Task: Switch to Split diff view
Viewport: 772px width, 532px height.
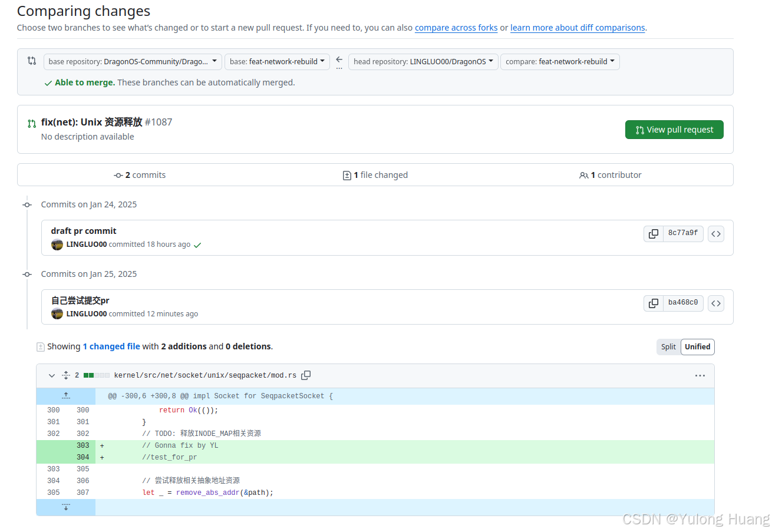Action: tap(668, 347)
